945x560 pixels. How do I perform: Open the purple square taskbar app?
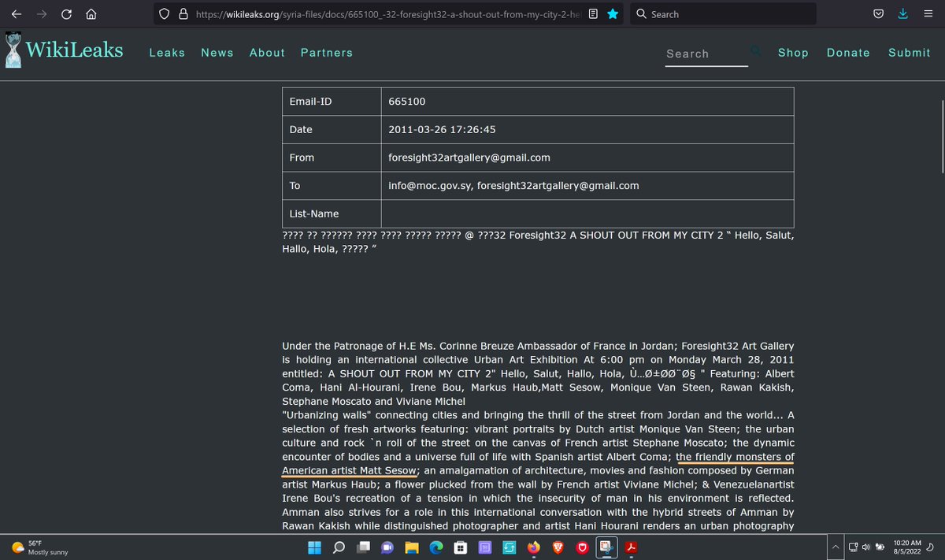[x=485, y=547]
